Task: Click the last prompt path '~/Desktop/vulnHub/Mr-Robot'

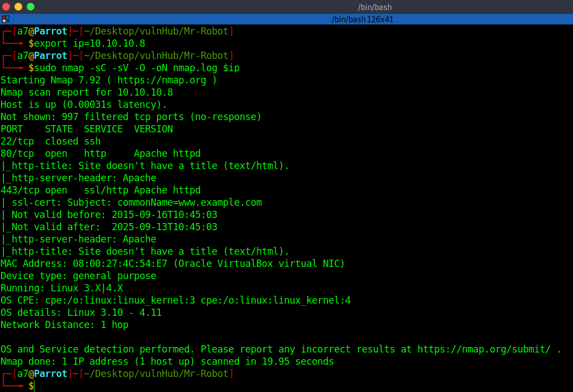Action: (x=156, y=374)
